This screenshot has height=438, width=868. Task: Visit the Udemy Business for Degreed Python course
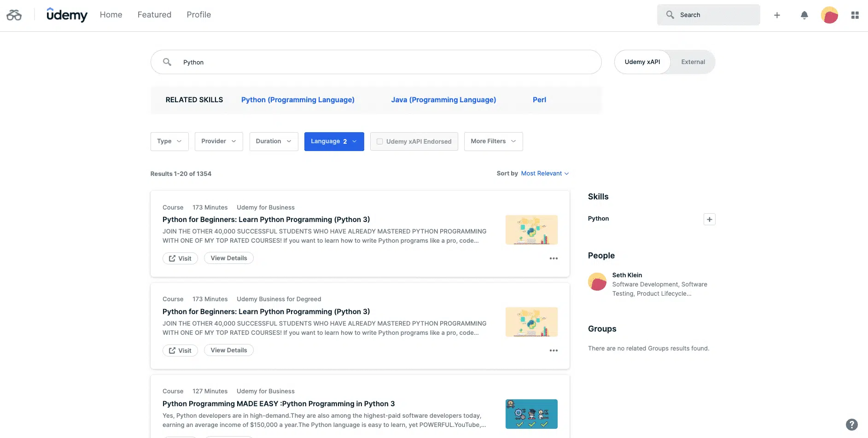click(180, 350)
